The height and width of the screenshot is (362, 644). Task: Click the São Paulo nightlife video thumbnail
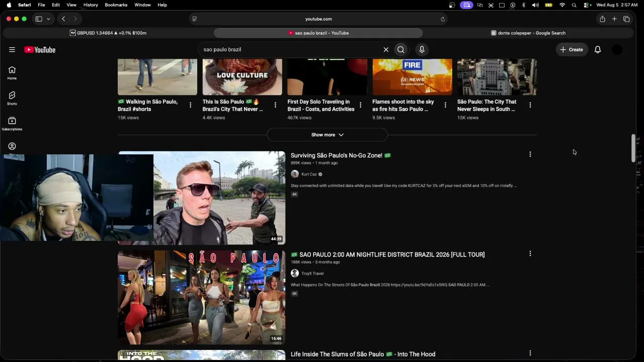[201, 298]
